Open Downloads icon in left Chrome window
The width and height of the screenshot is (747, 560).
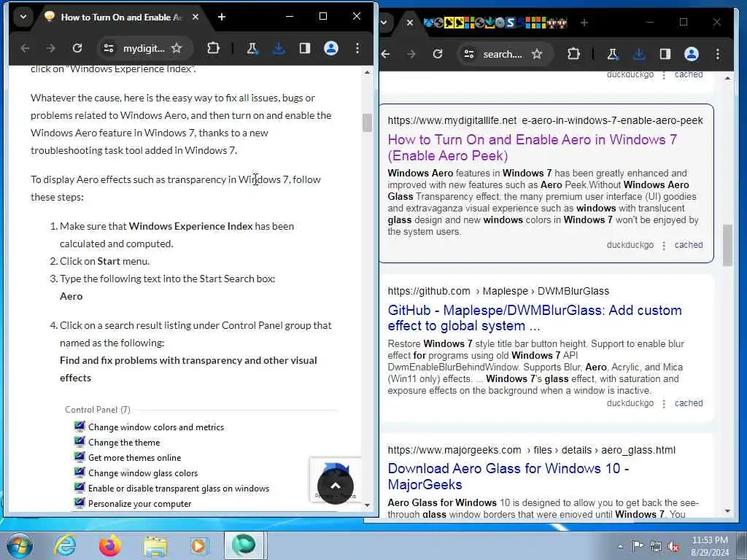[279, 48]
